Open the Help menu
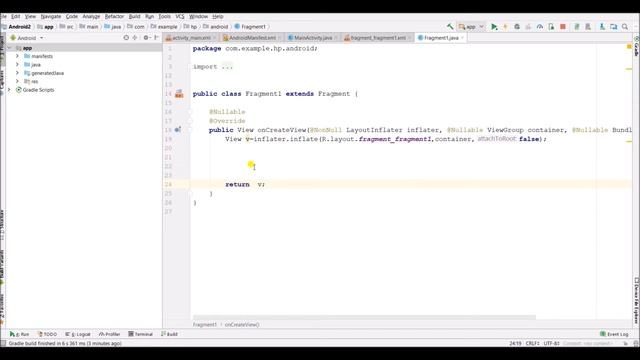Screen dimensions: 640x360 pos(218,16)
